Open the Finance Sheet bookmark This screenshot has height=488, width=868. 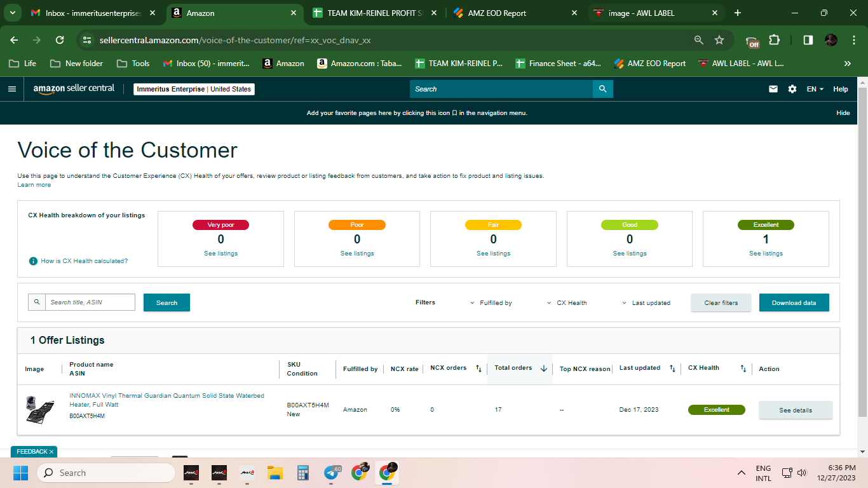tap(558, 64)
